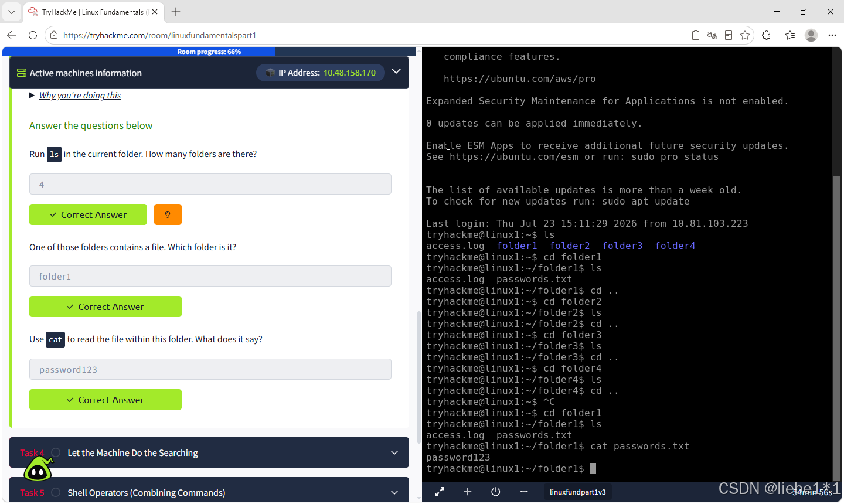Click folder4 in terminal listing
The height and width of the screenshot is (504, 844).
tap(675, 246)
